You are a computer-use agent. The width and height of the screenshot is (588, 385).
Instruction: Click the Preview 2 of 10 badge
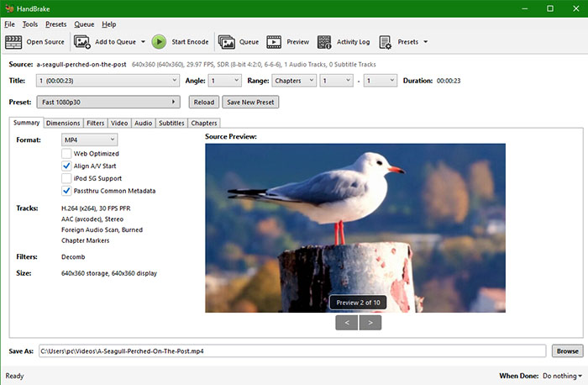tap(358, 303)
